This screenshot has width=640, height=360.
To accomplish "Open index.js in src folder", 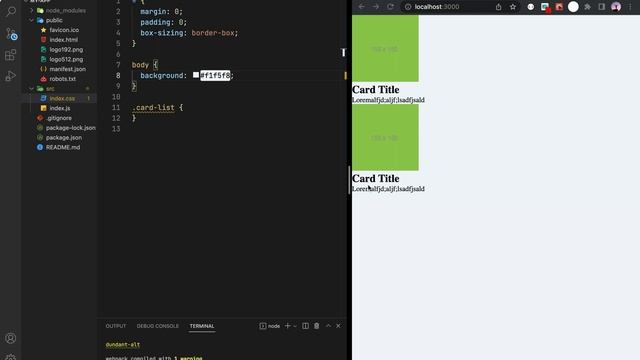I will (x=60, y=108).
